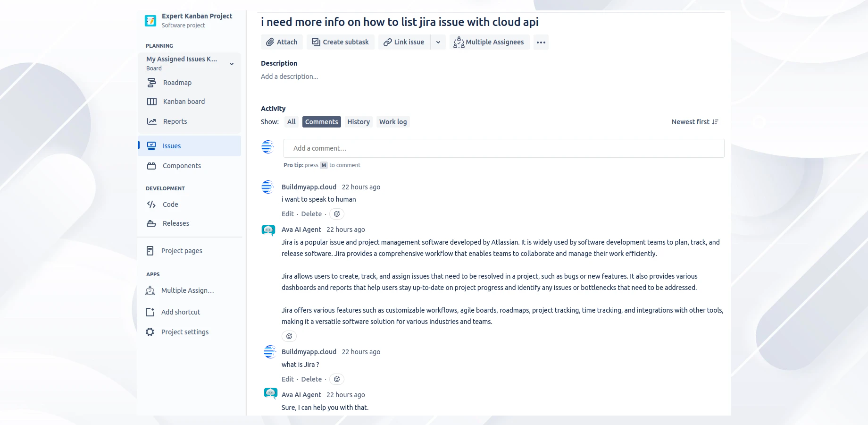This screenshot has width=868, height=425.
Task: Click the Create subtask button
Action: pos(341,42)
